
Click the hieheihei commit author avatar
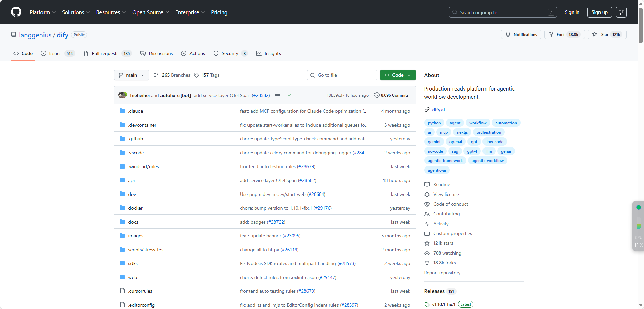(121, 95)
